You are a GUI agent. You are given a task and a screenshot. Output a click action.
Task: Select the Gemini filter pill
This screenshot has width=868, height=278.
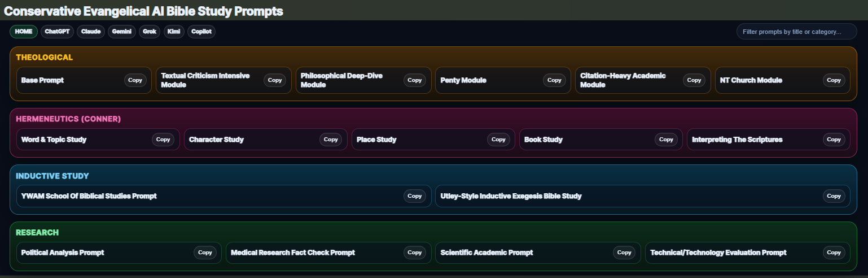tap(122, 32)
